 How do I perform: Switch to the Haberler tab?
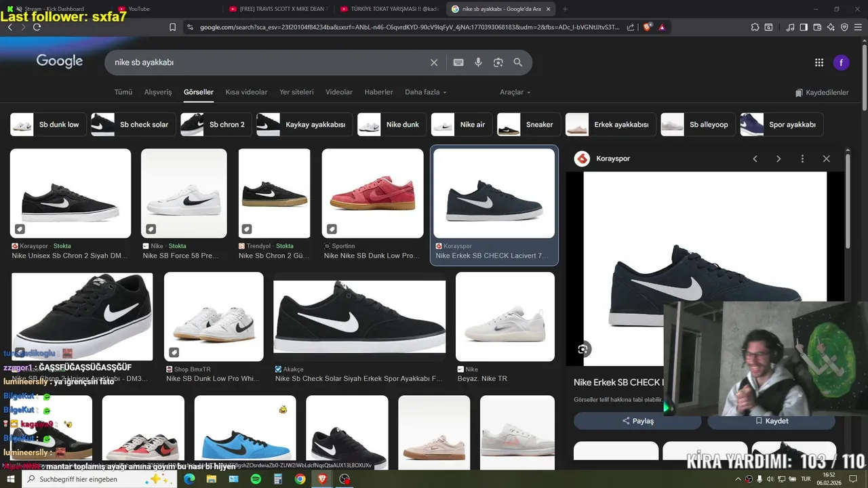tap(378, 92)
